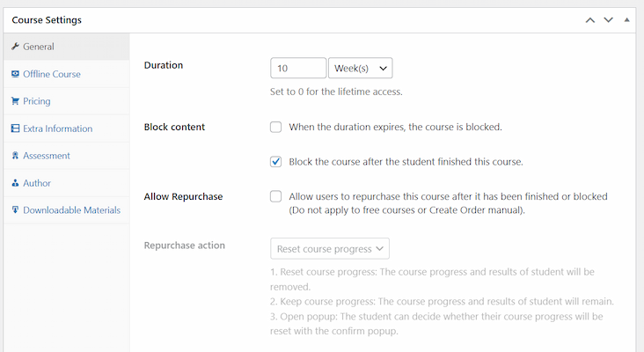Click the Extra Information list icon
This screenshot has height=352, width=644.
(x=16, y=128)
